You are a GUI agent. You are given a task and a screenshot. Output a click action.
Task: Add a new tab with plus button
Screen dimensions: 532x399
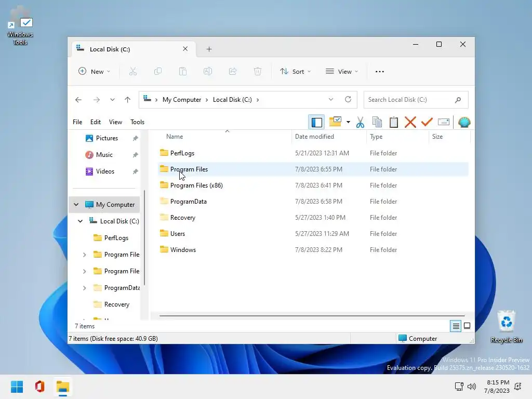pos(209,49)
